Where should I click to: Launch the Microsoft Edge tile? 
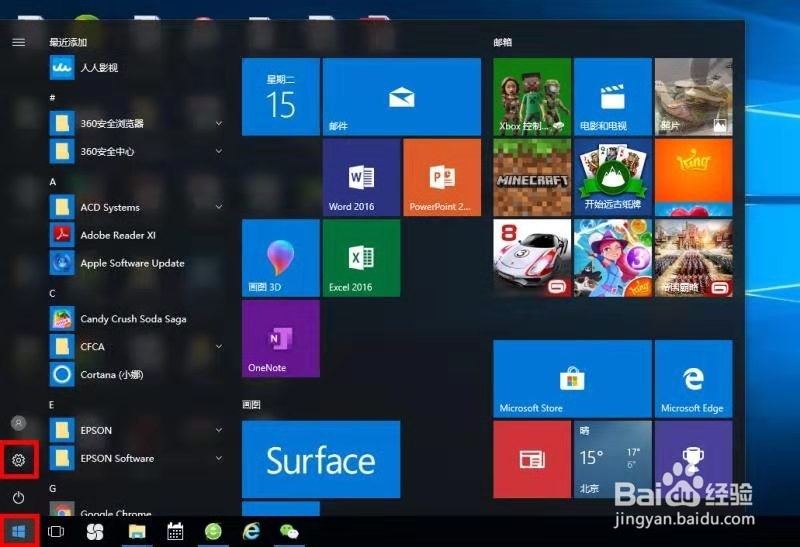click(x=693, y=379)
